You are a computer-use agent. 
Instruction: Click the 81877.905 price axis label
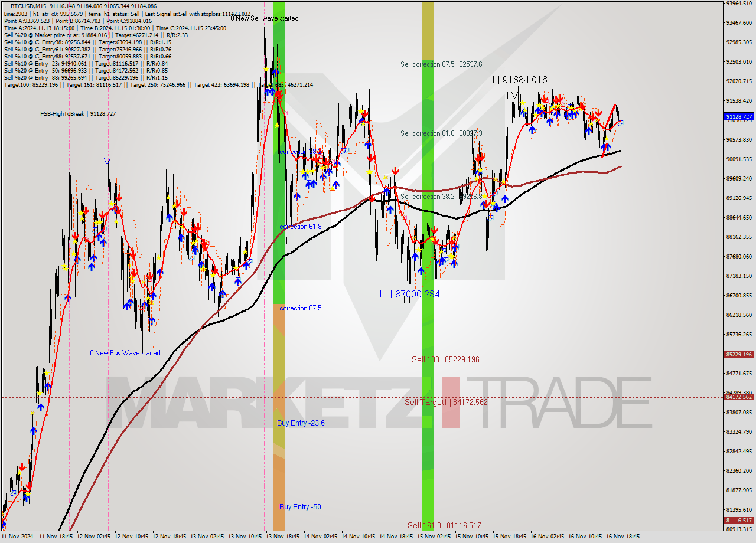tap(739, 490)
